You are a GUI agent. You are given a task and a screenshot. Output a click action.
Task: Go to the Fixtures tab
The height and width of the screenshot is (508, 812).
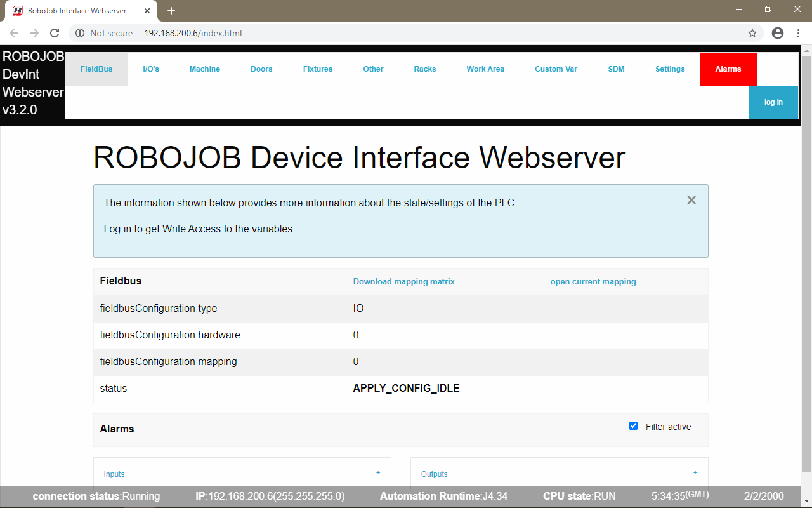(318, 69)
